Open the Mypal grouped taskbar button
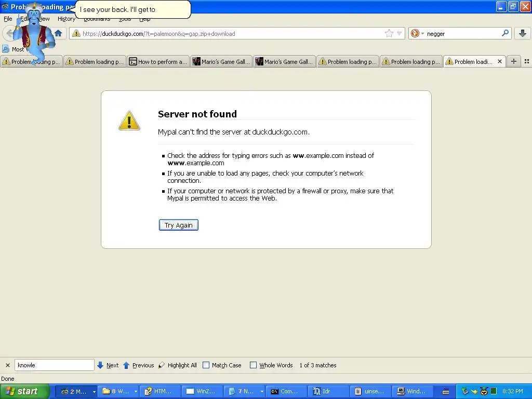Screen dimensions: 532x399 tap(74, 391)
